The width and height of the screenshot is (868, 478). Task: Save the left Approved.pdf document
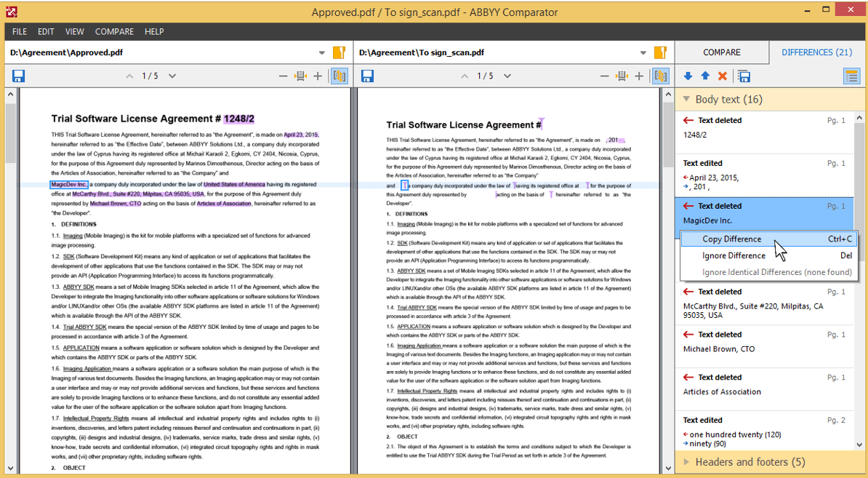(x=18, y=76)
